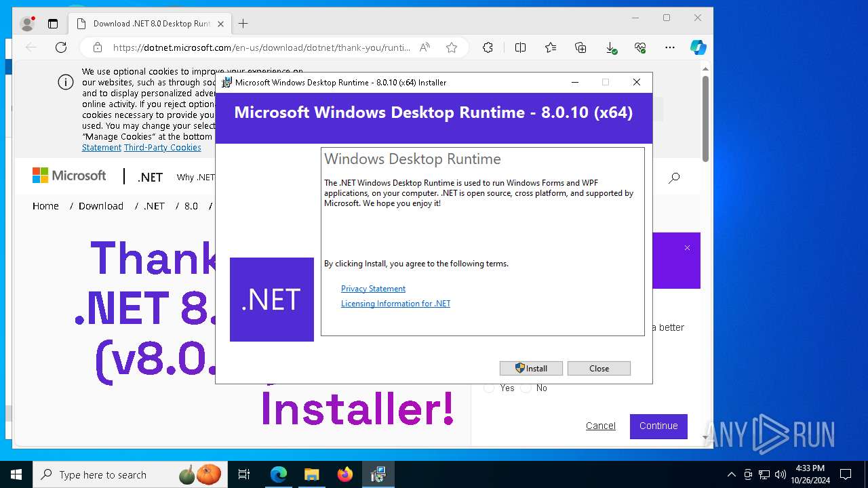Open the volume tray icon

[x=781, y=474]
